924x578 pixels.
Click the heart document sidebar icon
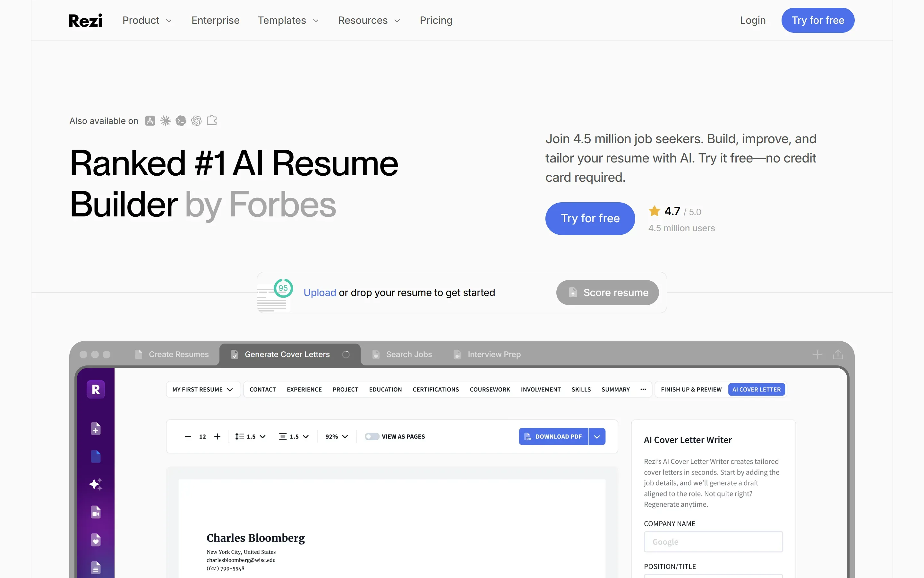pyautogui.click(x=96, y=540)
